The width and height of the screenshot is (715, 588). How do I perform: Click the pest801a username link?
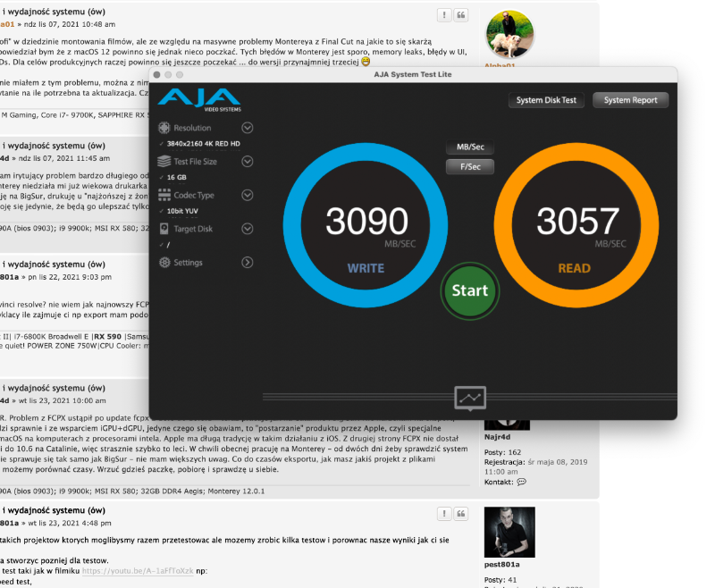click(x=501, y=564)
